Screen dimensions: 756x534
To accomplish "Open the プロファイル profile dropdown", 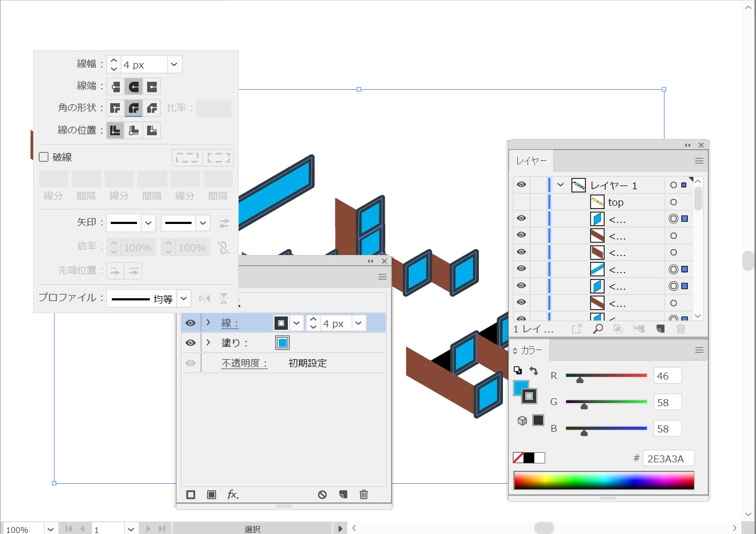I will click(x=183, y=298).
